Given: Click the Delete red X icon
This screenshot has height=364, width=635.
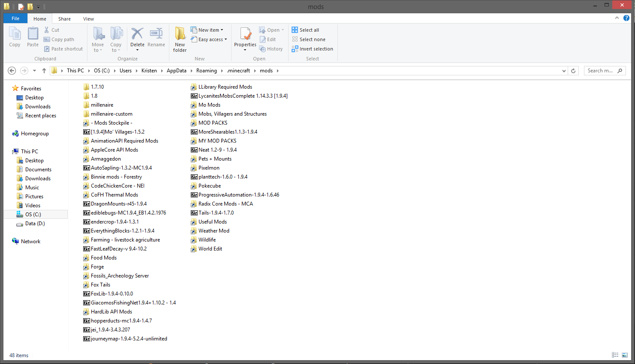Looking at the screenshot, I should pos(137,33).
